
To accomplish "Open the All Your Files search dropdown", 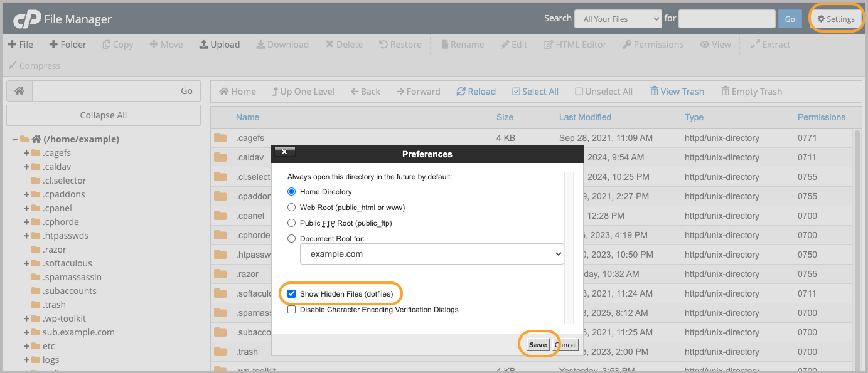I will point(618,19).
